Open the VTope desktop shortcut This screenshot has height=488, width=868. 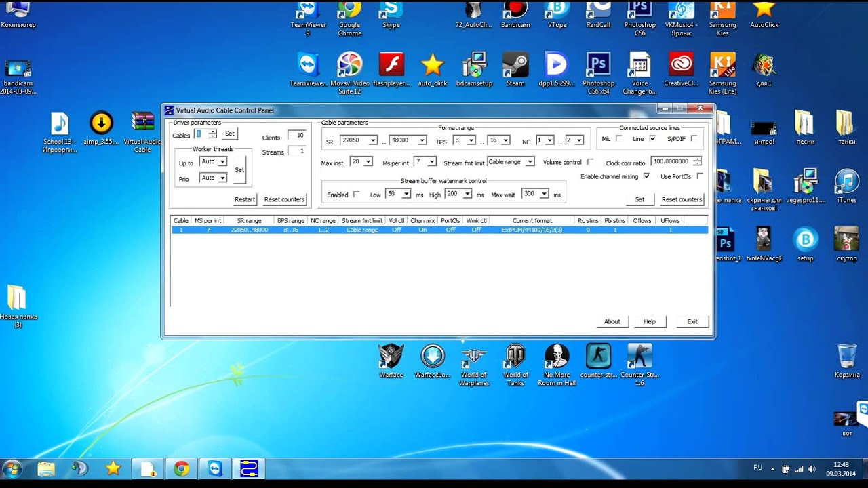click(x=557, y=14)
